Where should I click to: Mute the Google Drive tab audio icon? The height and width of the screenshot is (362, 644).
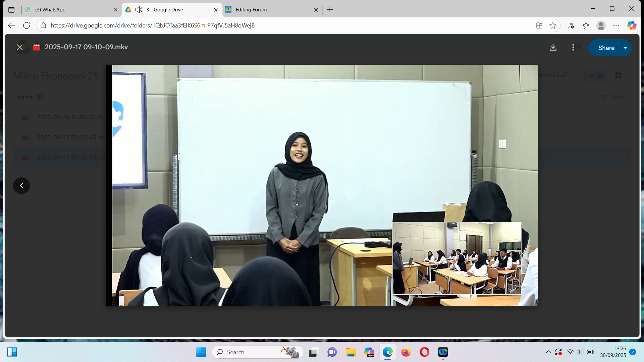[139, 10]
